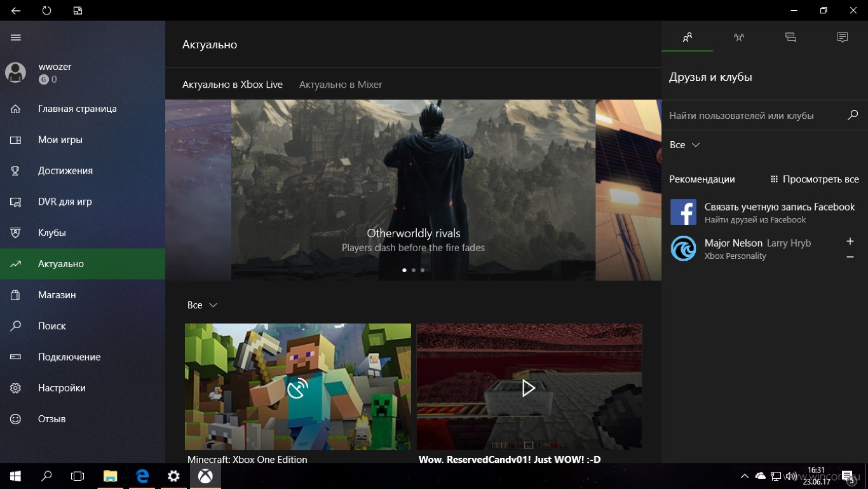Viewport: 868px width, 489px height.
Task: Show the previous carousel slide on left
Action: [198, 190]
